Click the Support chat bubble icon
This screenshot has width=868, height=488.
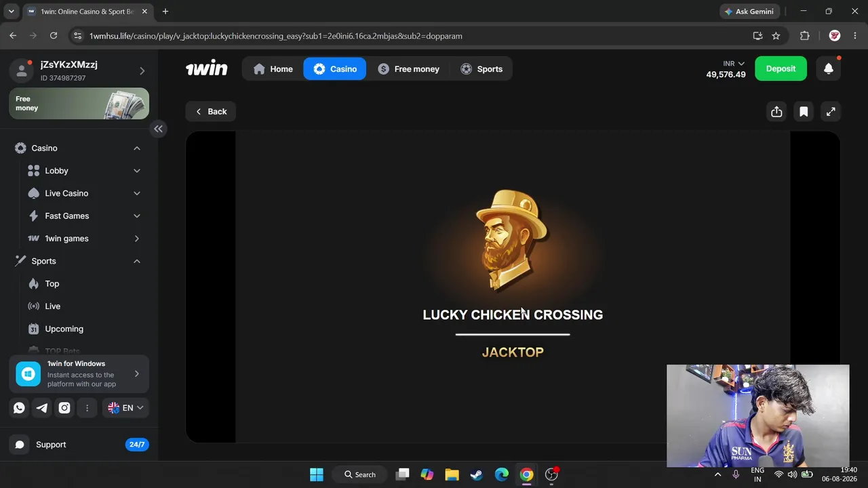(20, 445)
